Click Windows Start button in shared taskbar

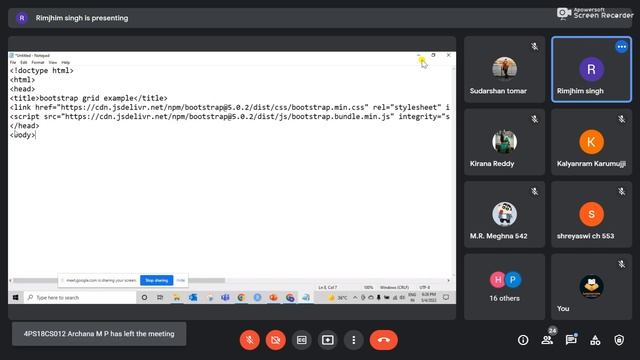point(16,298)
